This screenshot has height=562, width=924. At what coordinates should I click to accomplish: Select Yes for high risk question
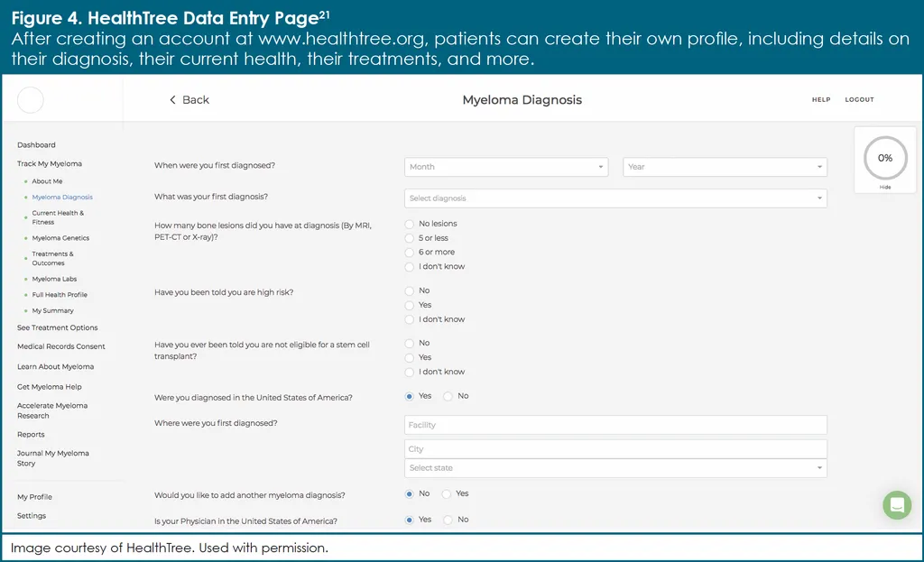click(410, 305)
